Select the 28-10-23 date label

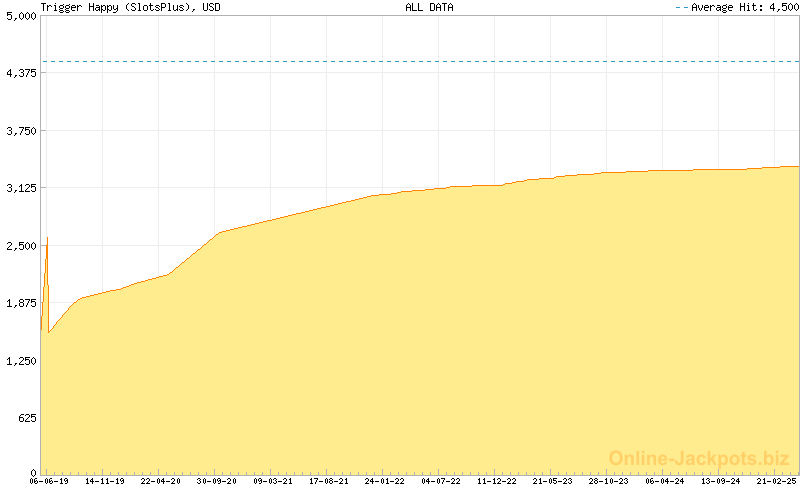click(609, 481)
